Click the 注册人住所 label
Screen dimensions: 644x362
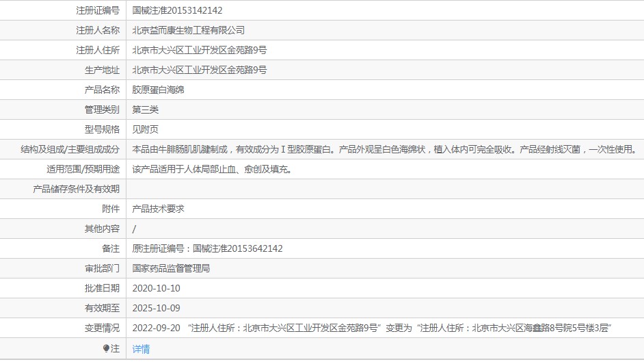[98, 50]
